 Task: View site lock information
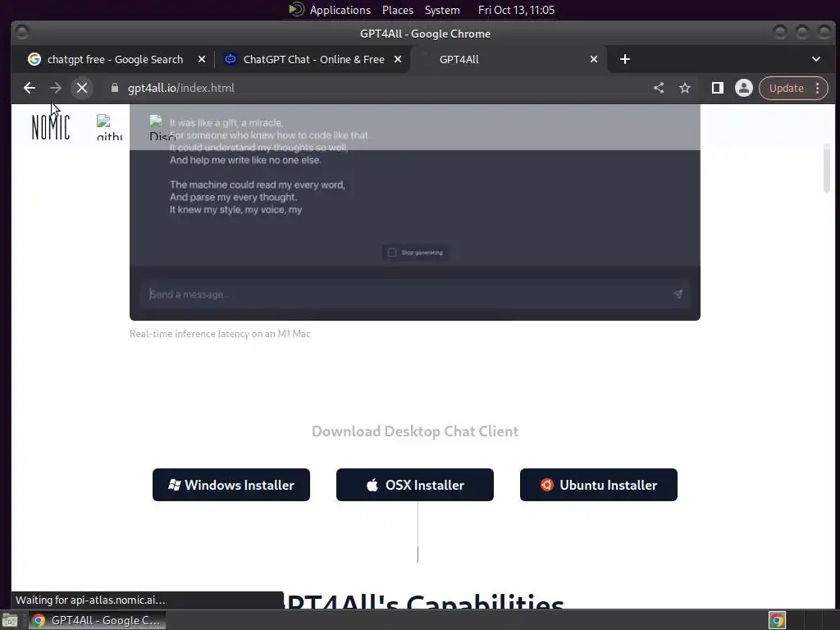coord(115,88)
